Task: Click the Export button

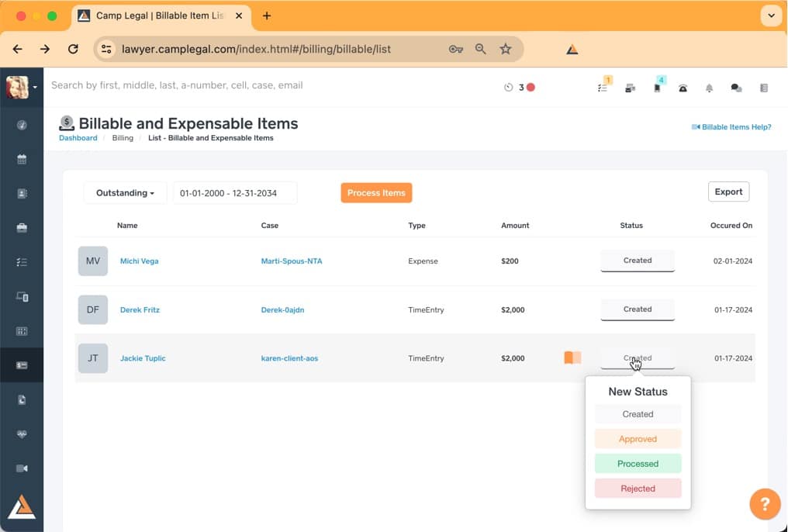Action: tap(728, 192)
